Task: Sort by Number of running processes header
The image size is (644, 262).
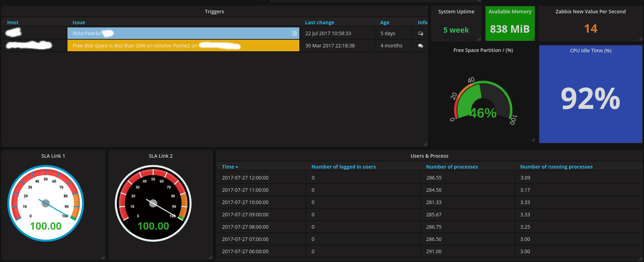Action: click(x=556, y=167)
